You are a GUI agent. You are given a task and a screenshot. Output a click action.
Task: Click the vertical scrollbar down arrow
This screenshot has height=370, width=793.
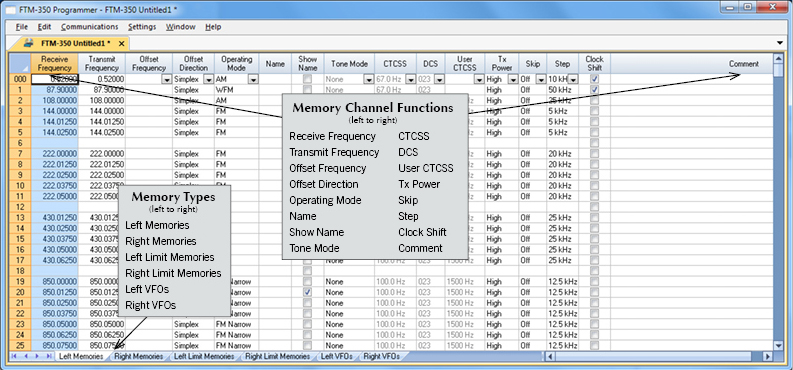click(778, 345)
